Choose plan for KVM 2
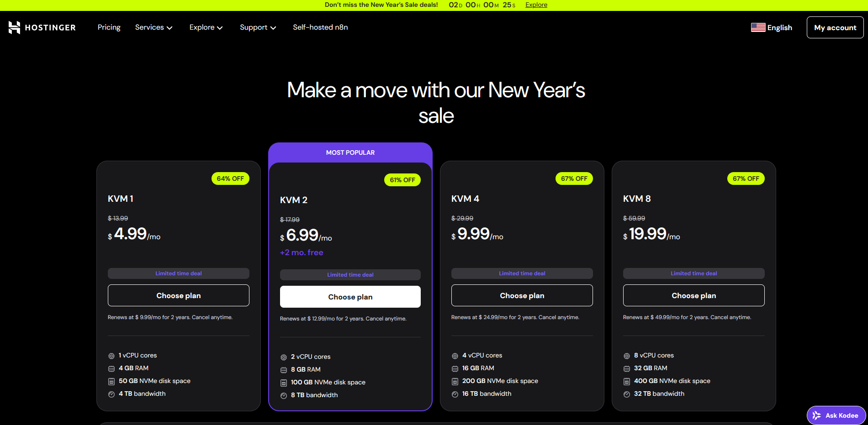 click(350, 297)
